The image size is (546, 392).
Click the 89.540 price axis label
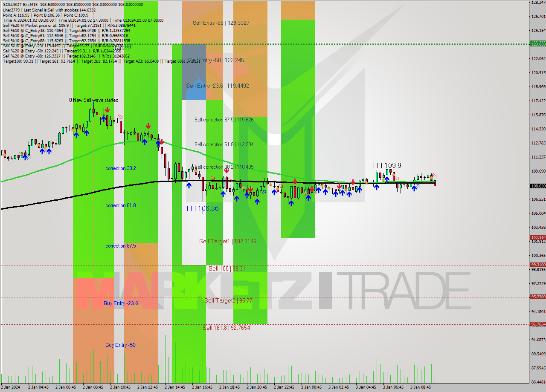pos(538,354)
